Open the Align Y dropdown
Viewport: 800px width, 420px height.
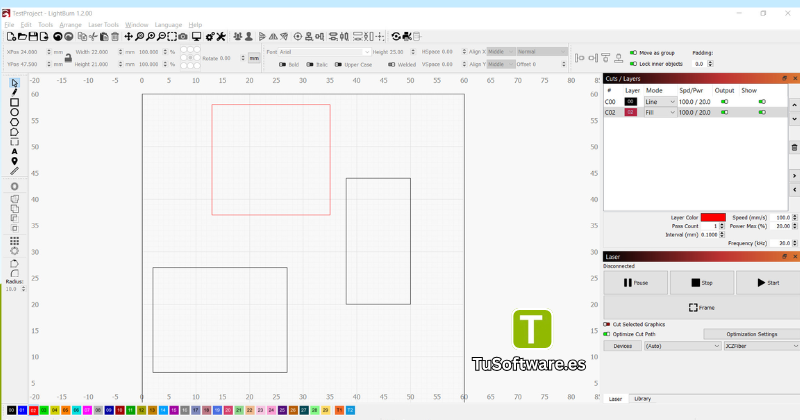[x=500, y=64]
